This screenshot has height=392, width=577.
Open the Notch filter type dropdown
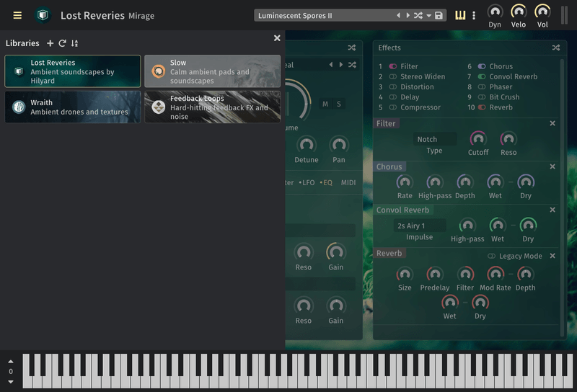[x=435, y=139]
